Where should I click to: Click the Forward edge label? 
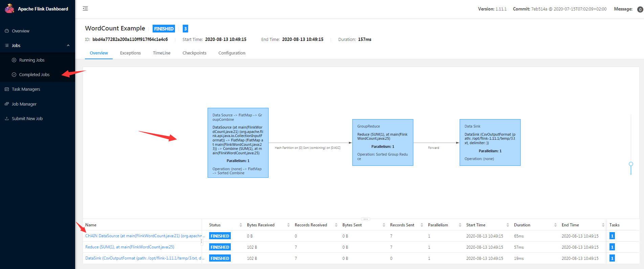tap(434, 148)
